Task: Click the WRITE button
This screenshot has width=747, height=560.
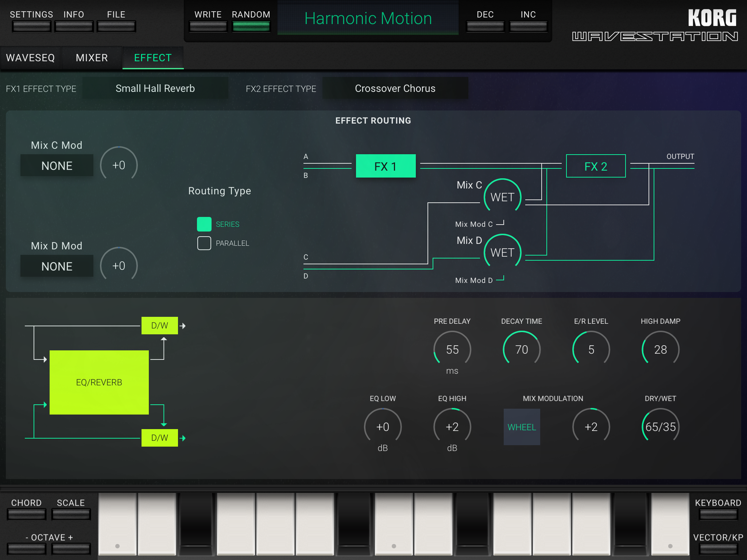Action: point(208,27)
